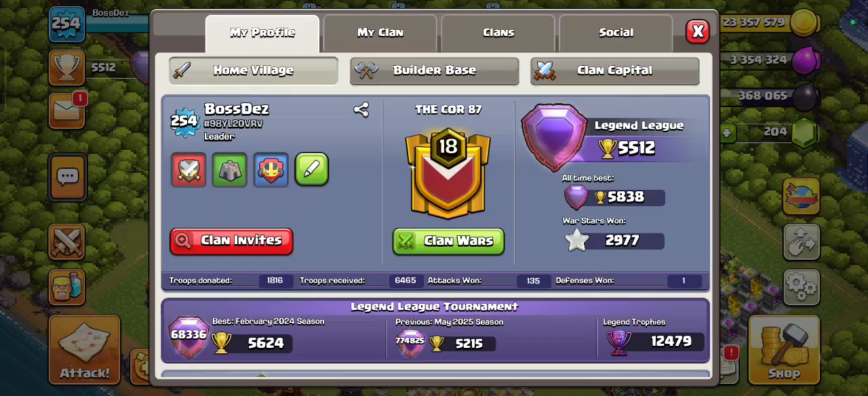Open the Shop with gold hammer

(784, 351)
